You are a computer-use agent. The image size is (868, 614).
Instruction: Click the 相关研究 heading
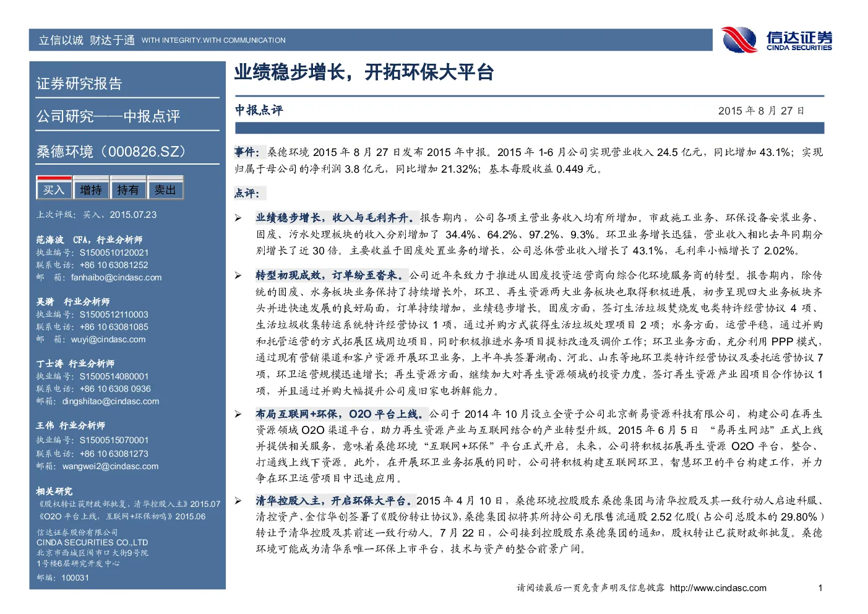(x=54, y=491)
